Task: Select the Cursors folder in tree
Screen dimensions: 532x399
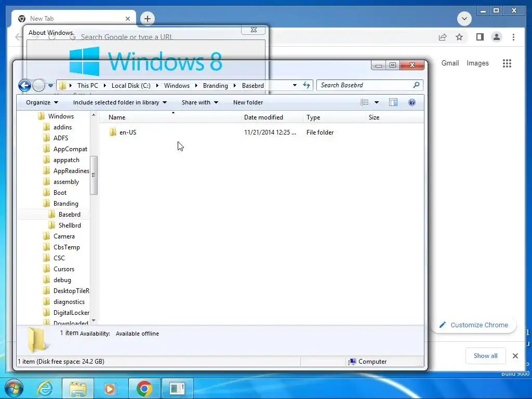Action: click(x=64, y=269)
